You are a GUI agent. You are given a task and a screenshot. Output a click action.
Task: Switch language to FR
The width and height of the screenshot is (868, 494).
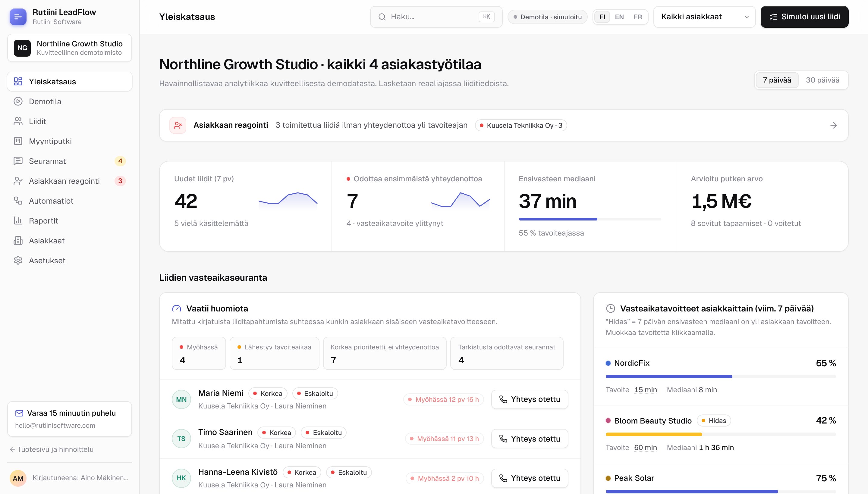point(637,17)
